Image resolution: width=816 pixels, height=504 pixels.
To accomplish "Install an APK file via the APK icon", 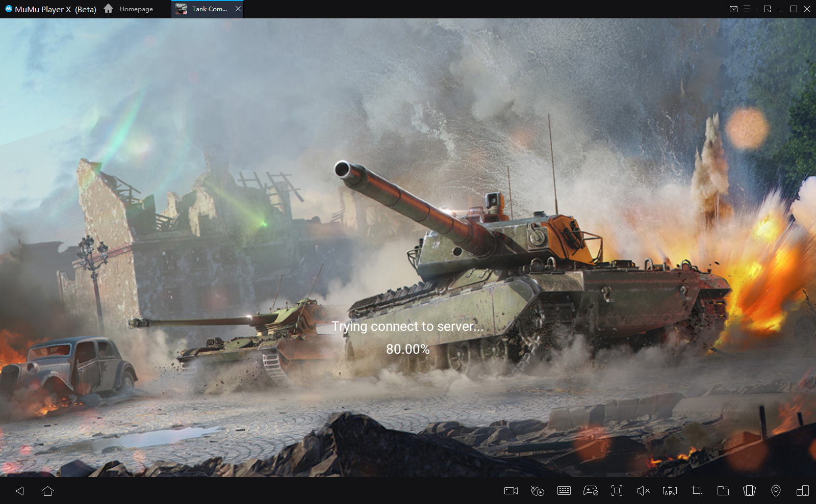I will pyautogui.click(x=670, y=491).
